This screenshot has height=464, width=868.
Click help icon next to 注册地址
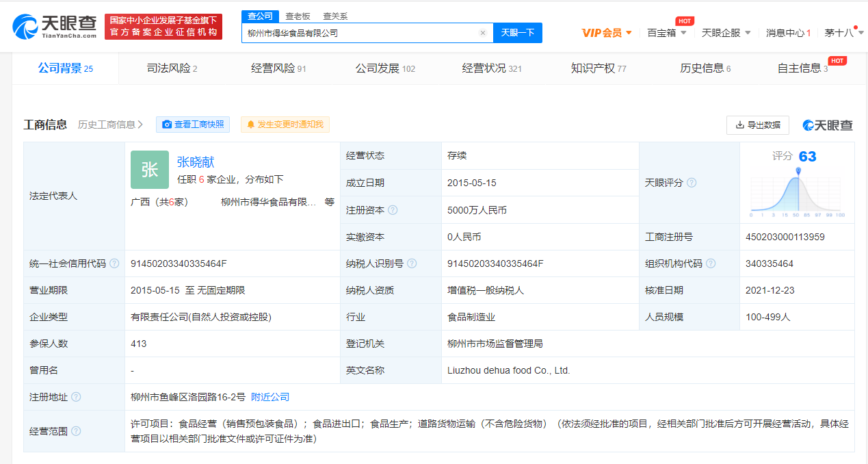tap(76, 397)
